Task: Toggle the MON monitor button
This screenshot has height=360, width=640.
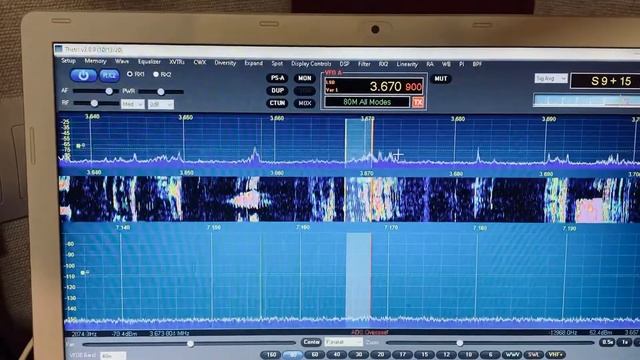Action: 304,78
